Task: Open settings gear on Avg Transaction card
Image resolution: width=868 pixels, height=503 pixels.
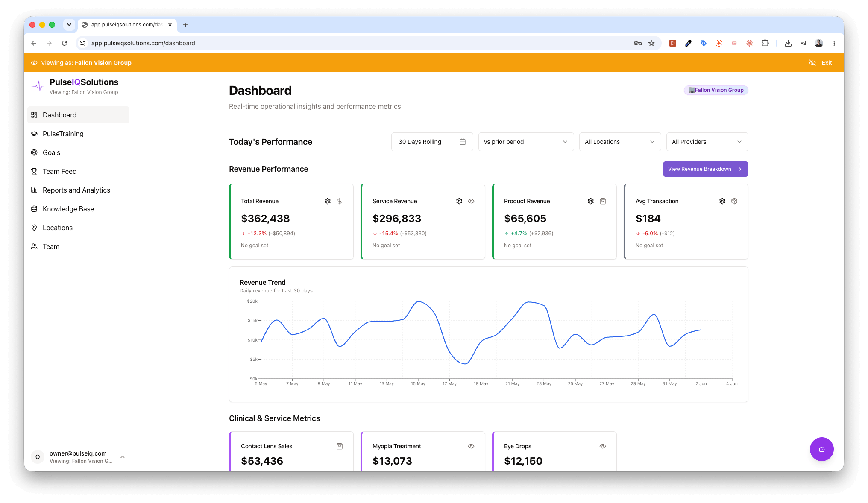Action: pos(722,201)
